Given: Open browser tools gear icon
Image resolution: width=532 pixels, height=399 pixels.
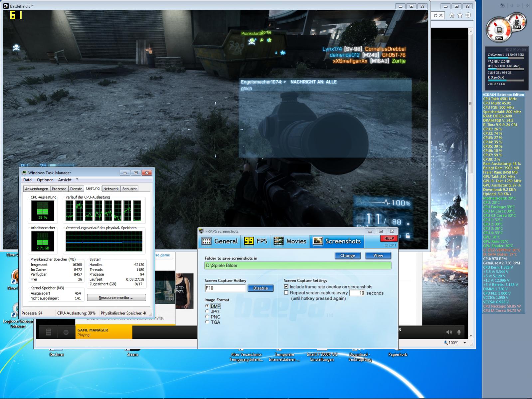Looking at the screenshot, I should 468,15.
